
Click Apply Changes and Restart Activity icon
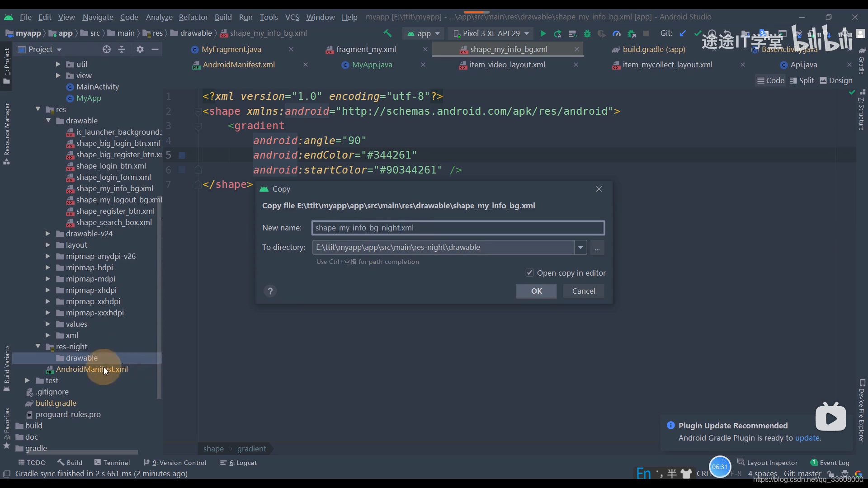(558, 33)
